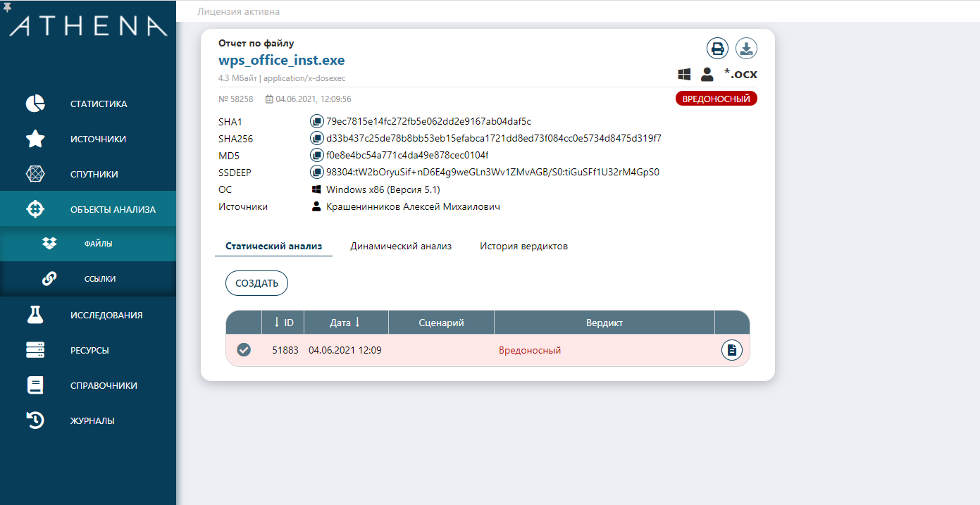
Task: Open the Статистика menu section
Action: 88,104
